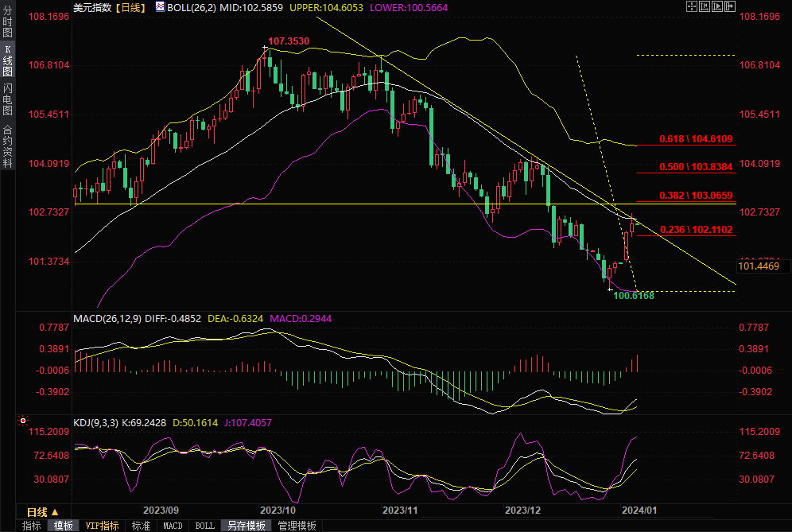Click the red sun marker beside KDJ
Screen dimensions: 792x532
pyautogui.click(x=23, y=420)
